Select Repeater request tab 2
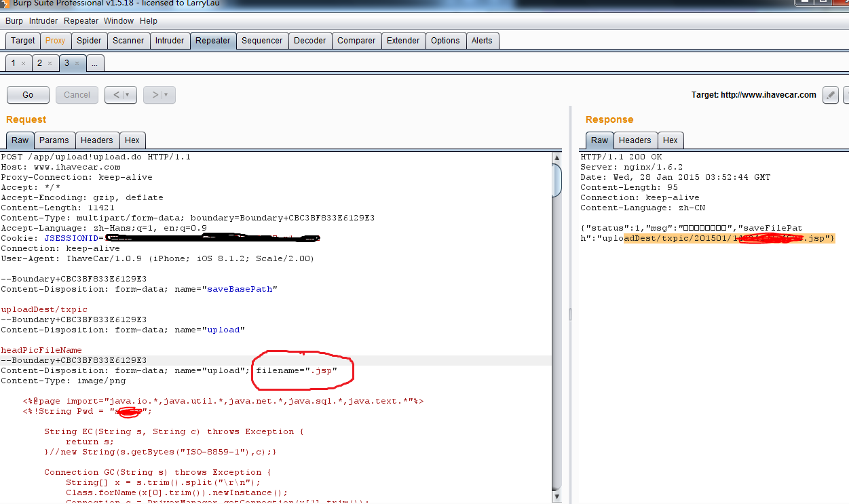The image size is (849, 504). (x=39, y=63)
